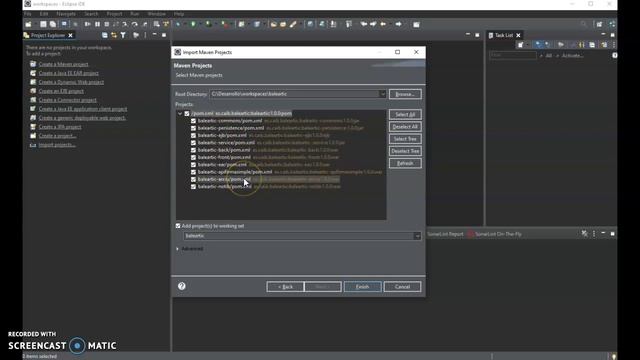Open the Window menu

(156, 14)
